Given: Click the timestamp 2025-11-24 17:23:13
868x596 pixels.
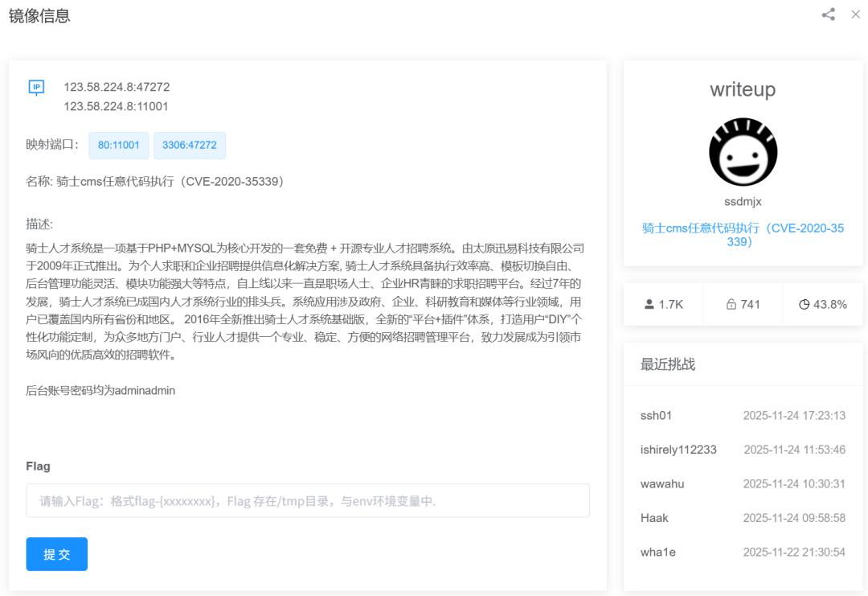Looking at the screenshot, I should click(x=794, y=415).
